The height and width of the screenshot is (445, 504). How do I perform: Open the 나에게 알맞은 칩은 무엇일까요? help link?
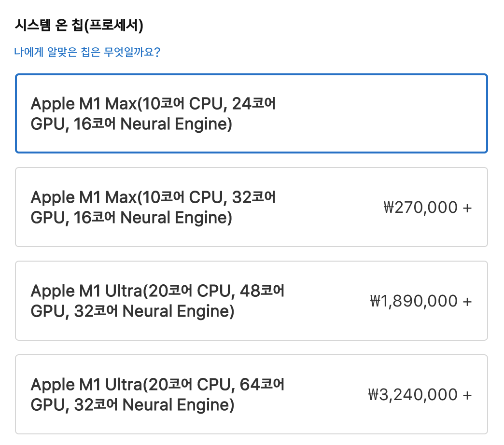click(87, 52)
